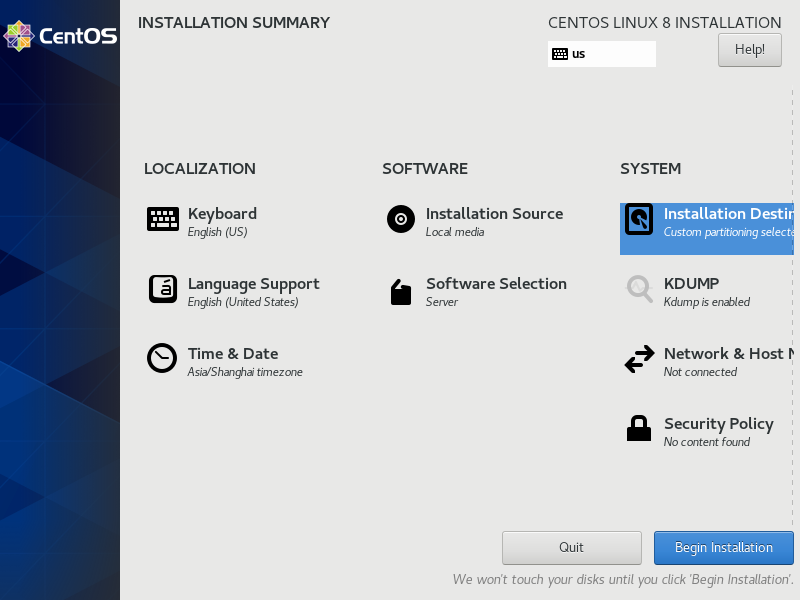This screenshot has width=800, height=600.
Task: Click the Security Policy padlock icon
Action: tap(639, 428)
